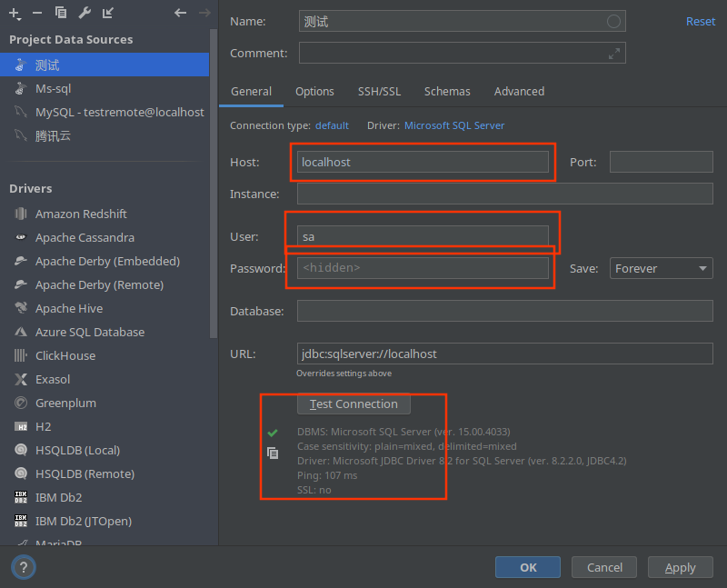Click into the Port input field
The width and height of the screenshot is (727, 588).
661,162
